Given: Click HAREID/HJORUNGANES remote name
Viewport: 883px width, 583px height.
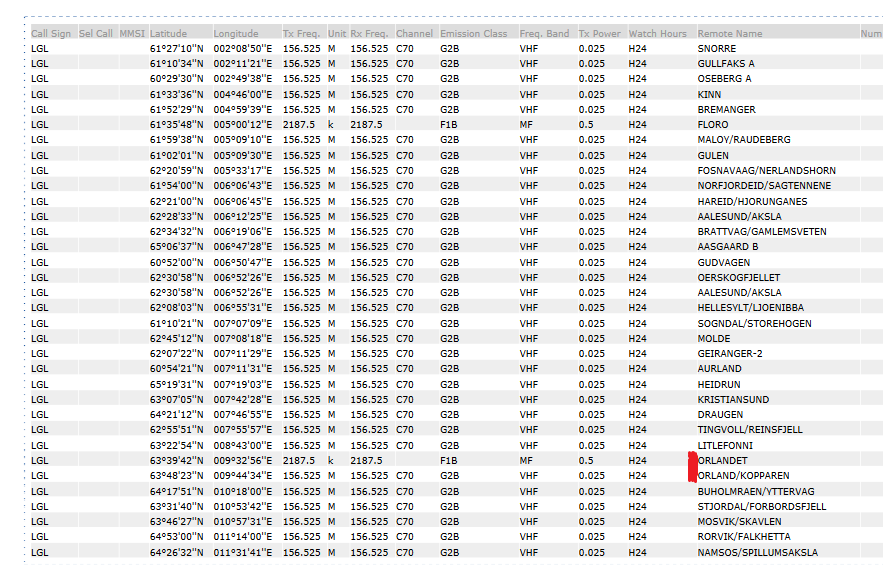Looking at the screenshot, I should (752, 201).
